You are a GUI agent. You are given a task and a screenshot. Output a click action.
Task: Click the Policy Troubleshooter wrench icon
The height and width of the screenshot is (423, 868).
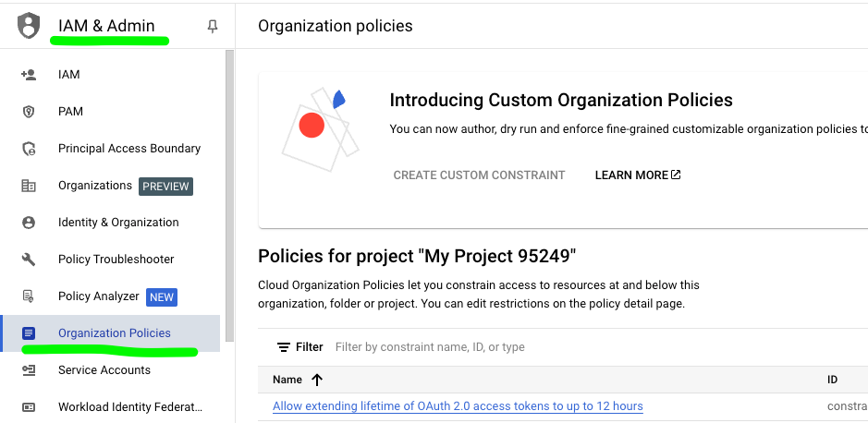click(x=29, y=260)
